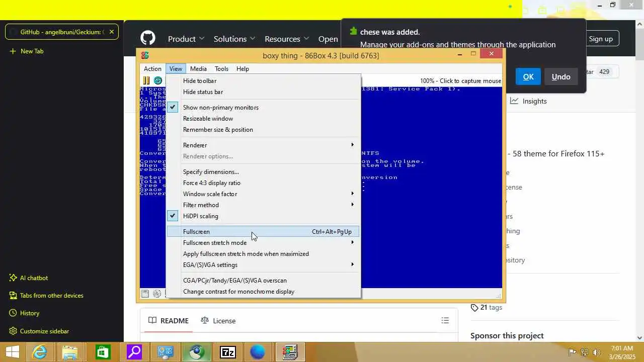This screenshot has width=644, height=362.
Task: Toggle Apply fullscreen stretch mode when maximized
Action: click(x=263, y=253)
